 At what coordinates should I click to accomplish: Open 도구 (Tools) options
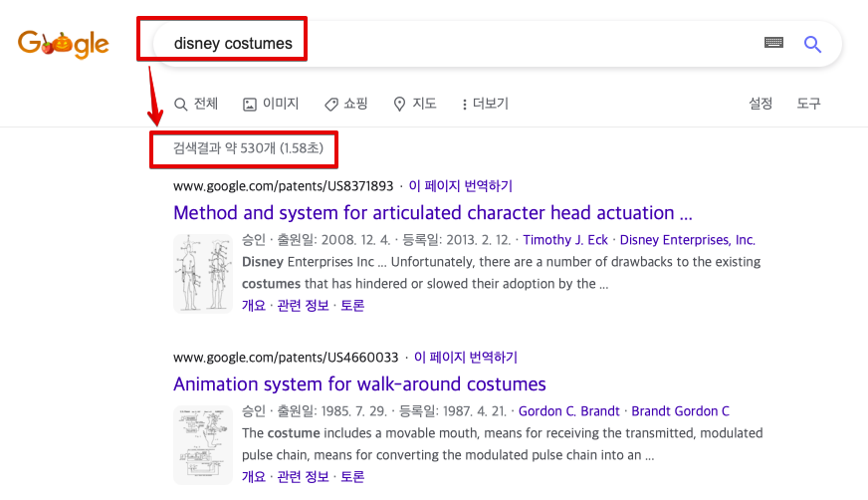click(x=808, y=104)
